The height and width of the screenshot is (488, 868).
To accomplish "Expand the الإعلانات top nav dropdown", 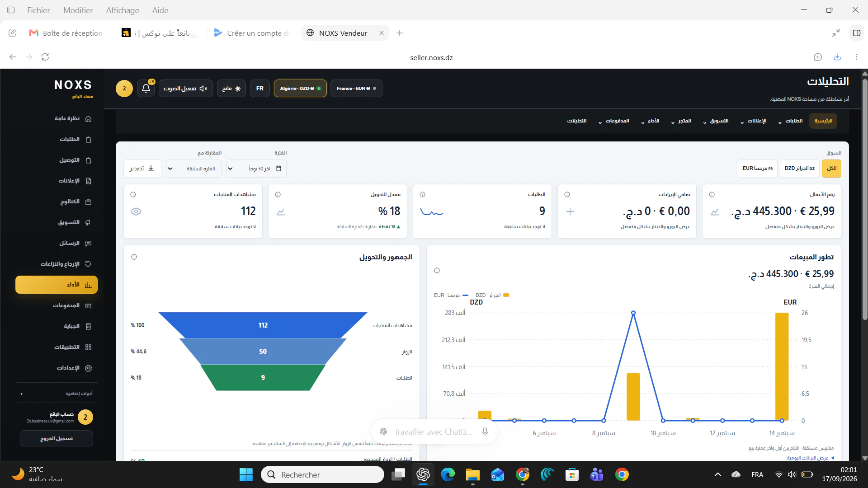I will (753, 121).
